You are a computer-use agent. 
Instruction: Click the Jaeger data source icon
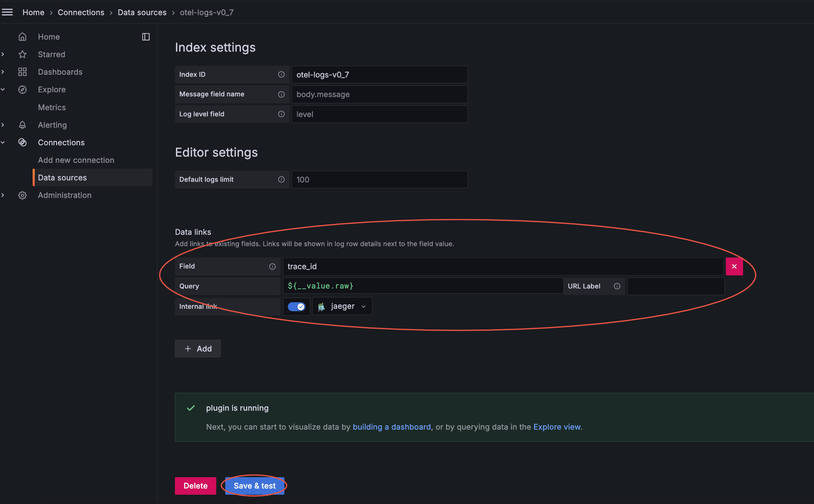[321, 306]
